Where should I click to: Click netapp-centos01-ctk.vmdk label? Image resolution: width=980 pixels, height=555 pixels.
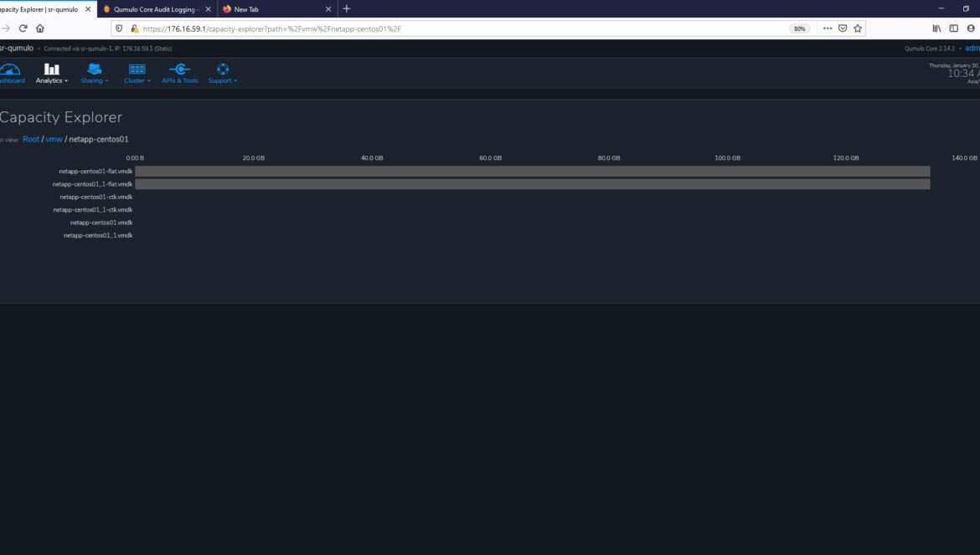point(96,197)
